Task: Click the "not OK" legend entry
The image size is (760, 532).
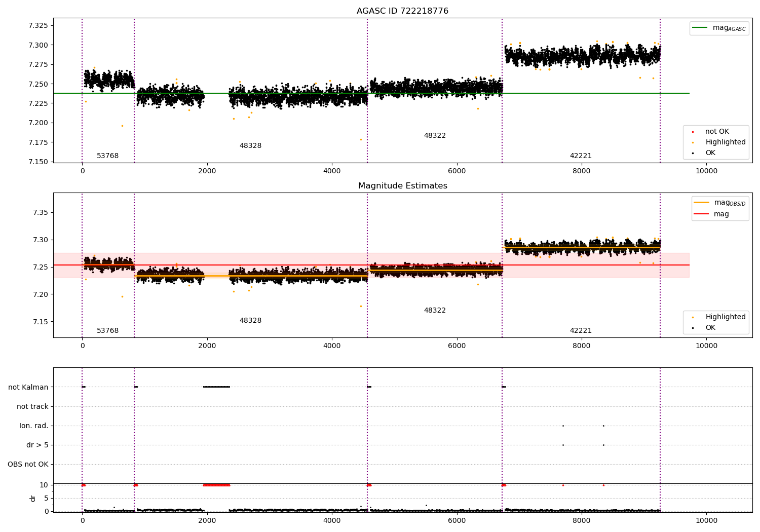Action: coord(717,132)
